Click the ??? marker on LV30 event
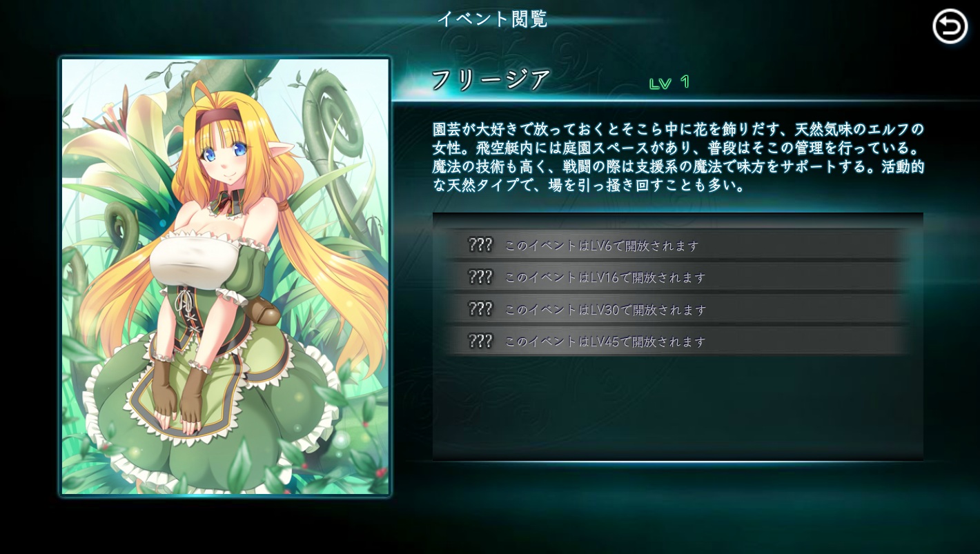 pyautogui.click(x=480, y=309)
